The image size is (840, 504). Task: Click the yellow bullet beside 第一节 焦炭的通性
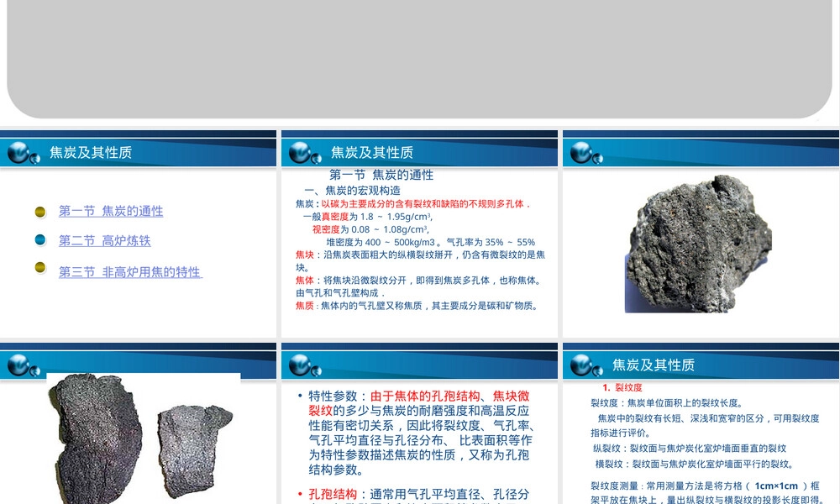pos(40,212)
